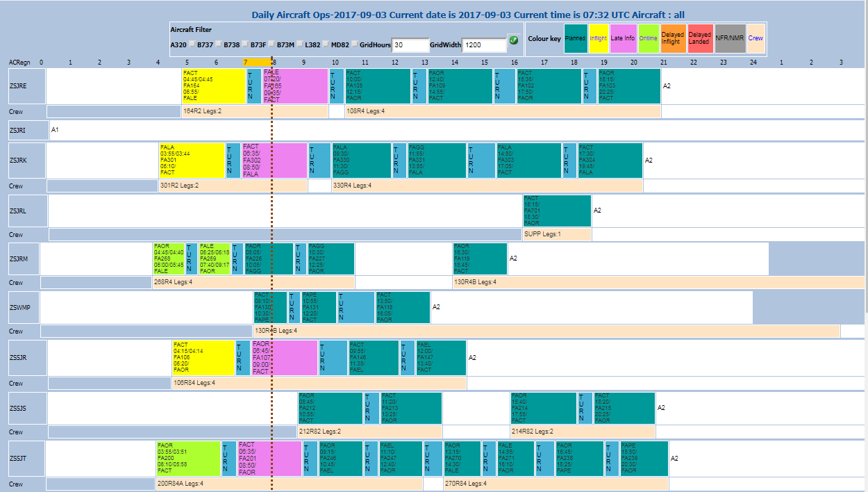Screen dimensions: 868x492
Task: Select the Planned colour key swatch
Action: pyautogui.click(x=575, y=38)
